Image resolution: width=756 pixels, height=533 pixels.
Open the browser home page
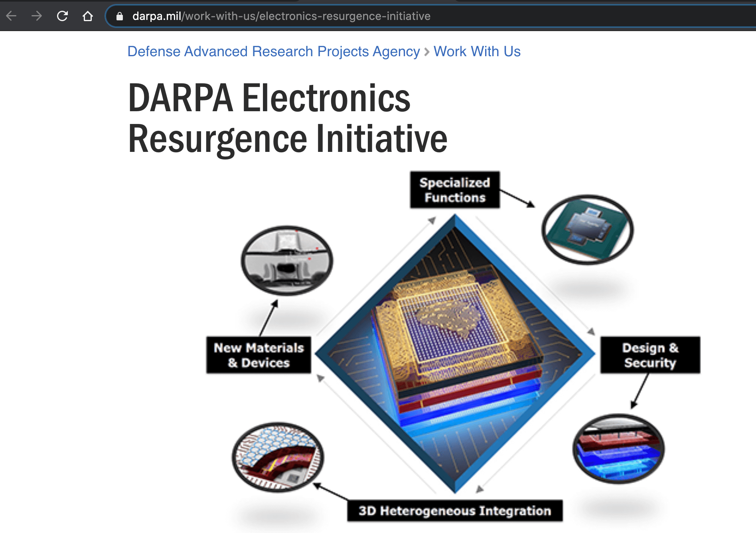point(88,16)
